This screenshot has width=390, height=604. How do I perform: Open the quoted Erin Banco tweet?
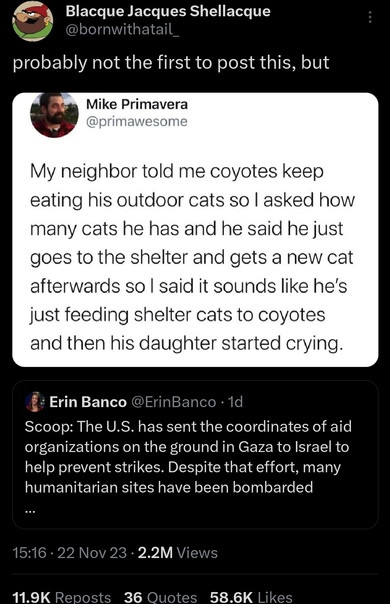195,455
